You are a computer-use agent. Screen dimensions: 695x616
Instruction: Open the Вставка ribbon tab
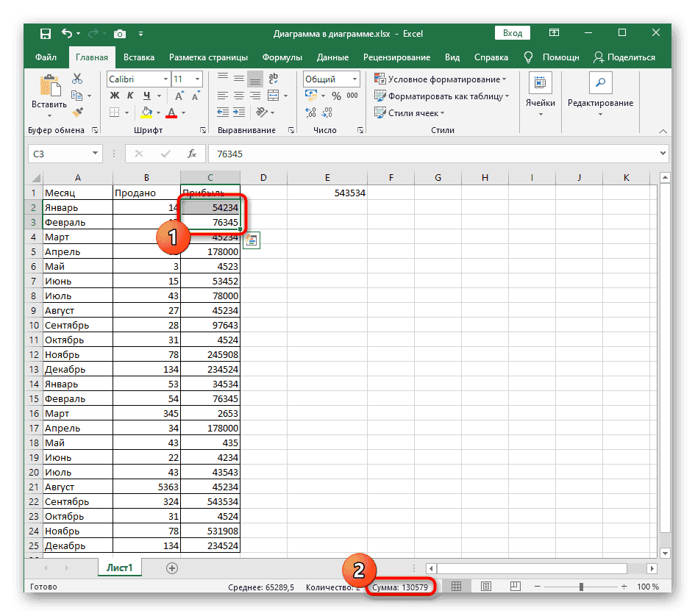click(138, 57)
